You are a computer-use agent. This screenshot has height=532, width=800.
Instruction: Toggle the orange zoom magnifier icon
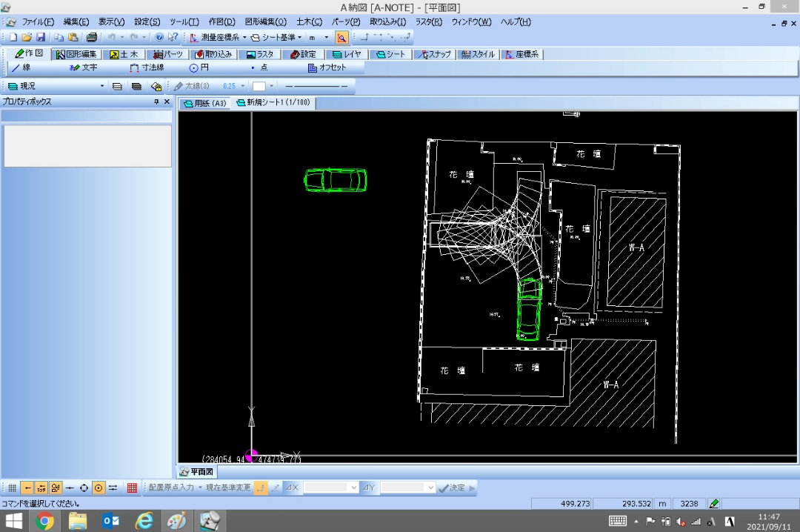point(341,37)
